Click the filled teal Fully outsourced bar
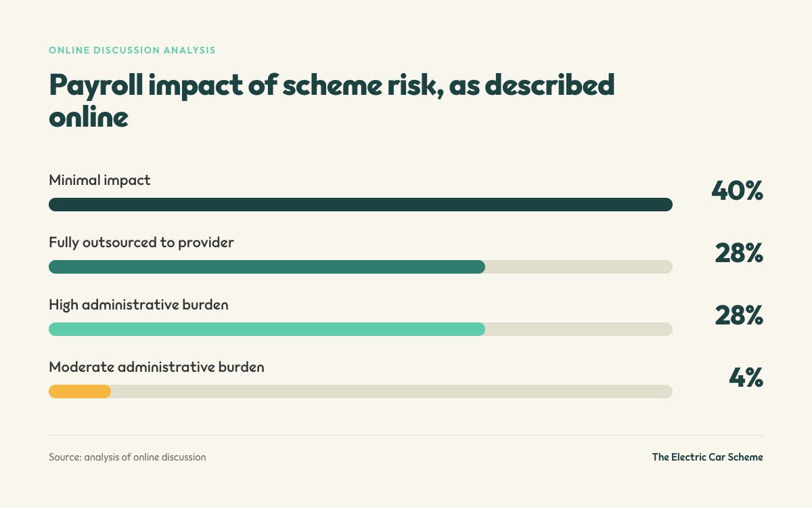This screenshot has width=812, height=508. [267, 267]
